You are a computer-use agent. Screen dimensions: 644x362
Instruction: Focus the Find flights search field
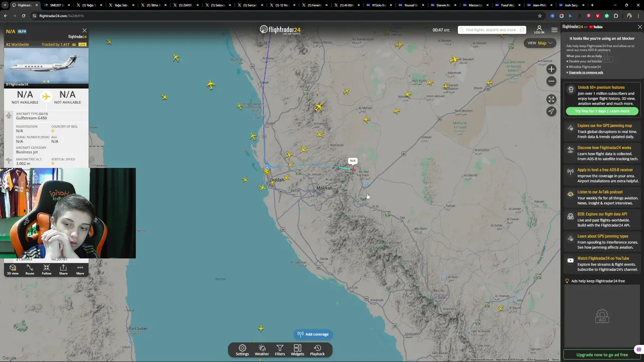[492, 30]
